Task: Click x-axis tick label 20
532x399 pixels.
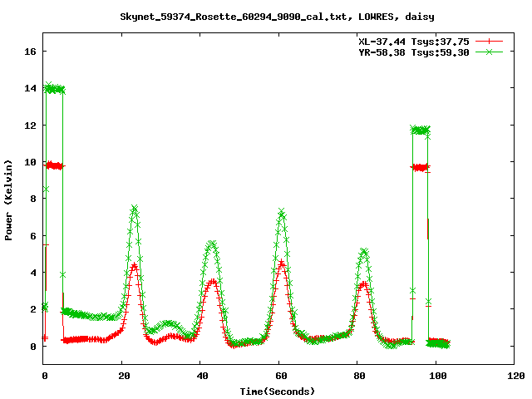Action: pyautogui.click(x=124, y=376)
